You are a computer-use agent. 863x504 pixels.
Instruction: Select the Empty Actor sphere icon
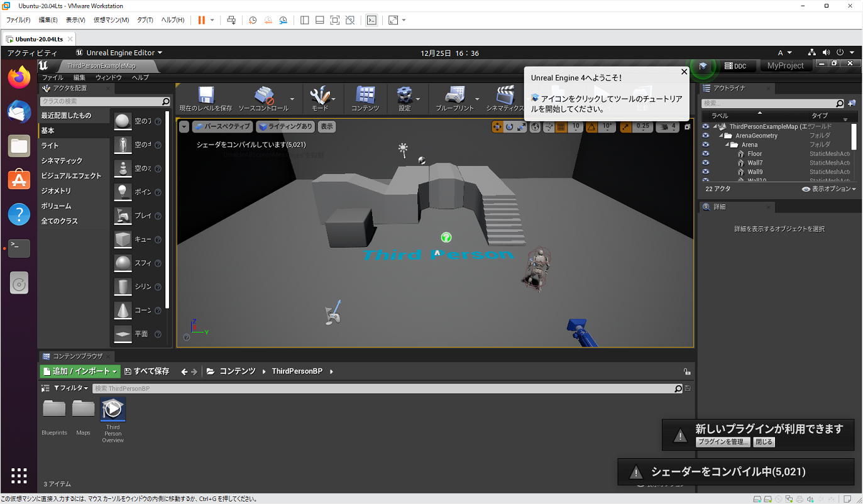tap(123, 121)
